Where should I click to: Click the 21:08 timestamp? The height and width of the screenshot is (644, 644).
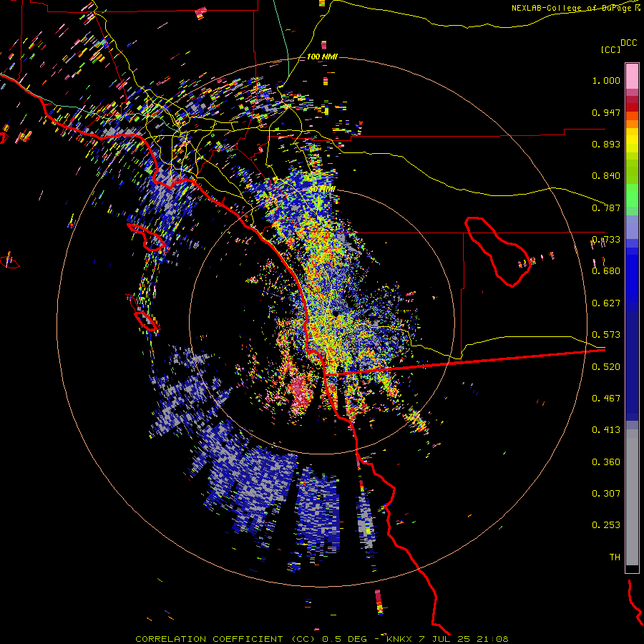point(494,639)
